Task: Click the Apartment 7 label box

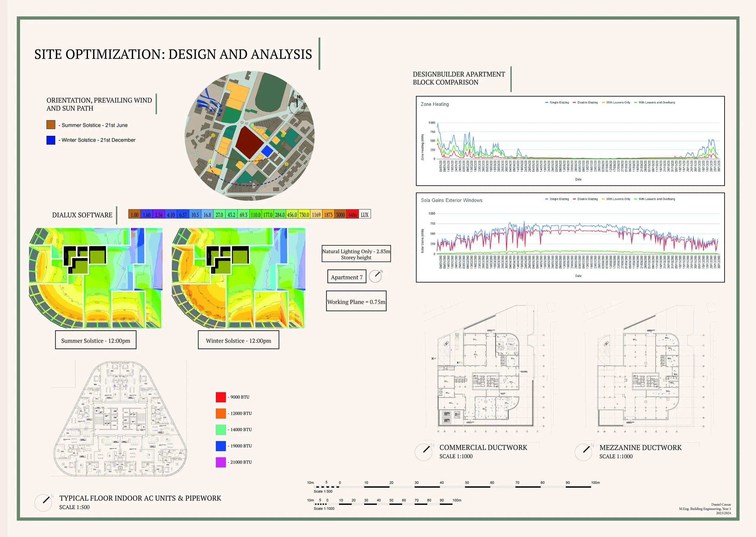Action: pos(347,277)
